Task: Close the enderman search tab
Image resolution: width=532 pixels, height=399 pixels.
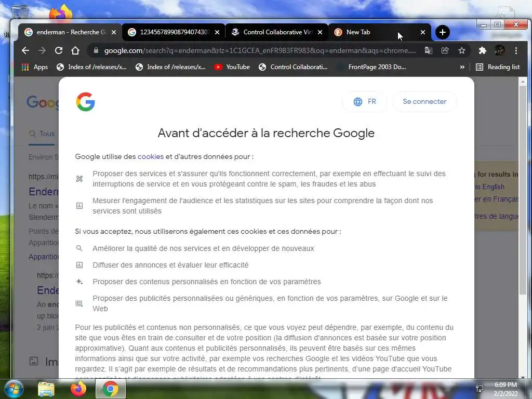Action: click(x=114, y=32)
